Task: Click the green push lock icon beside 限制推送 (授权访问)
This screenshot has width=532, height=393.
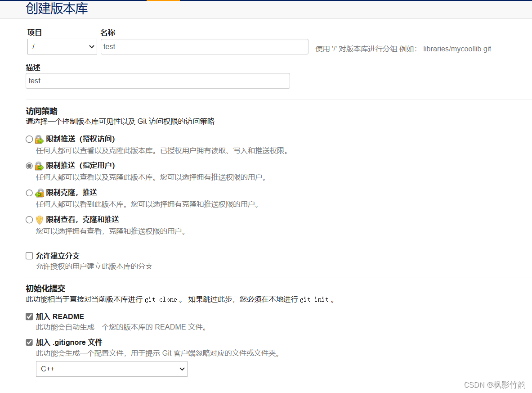Action: pyautogui.click(x=39, y=139)
